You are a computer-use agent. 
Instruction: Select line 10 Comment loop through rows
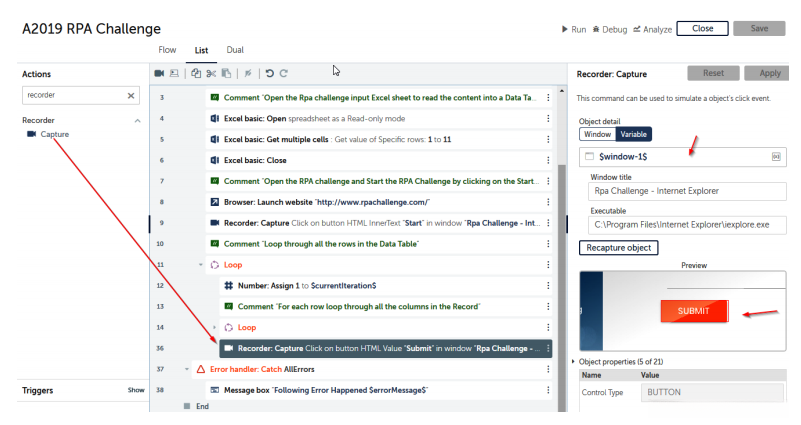(x=379, y=244)
